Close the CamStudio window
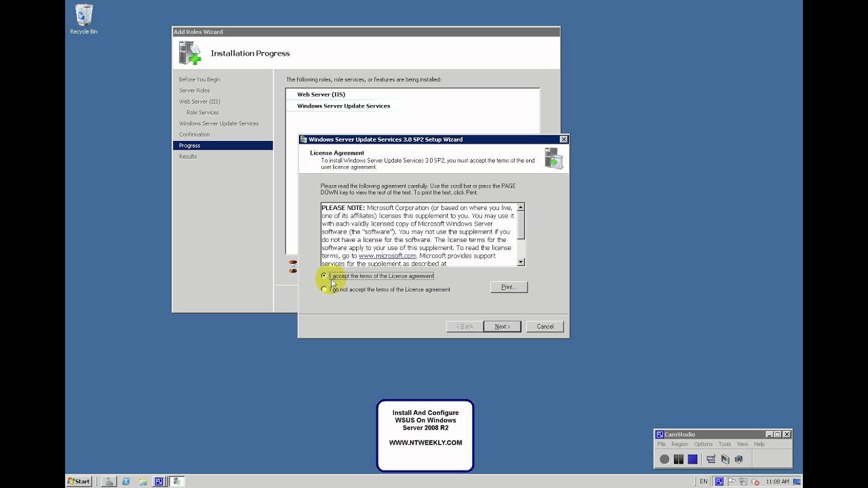This screenshot has height=488, width=868. pyautogui.click(x=787, y=434)
